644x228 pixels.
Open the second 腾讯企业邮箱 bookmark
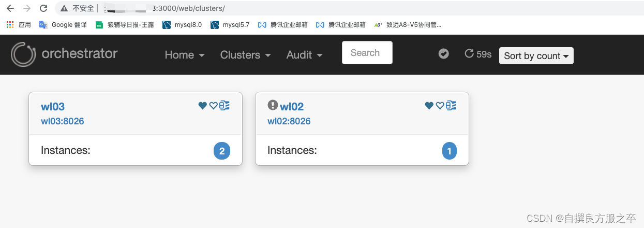[x=341, y=24]
